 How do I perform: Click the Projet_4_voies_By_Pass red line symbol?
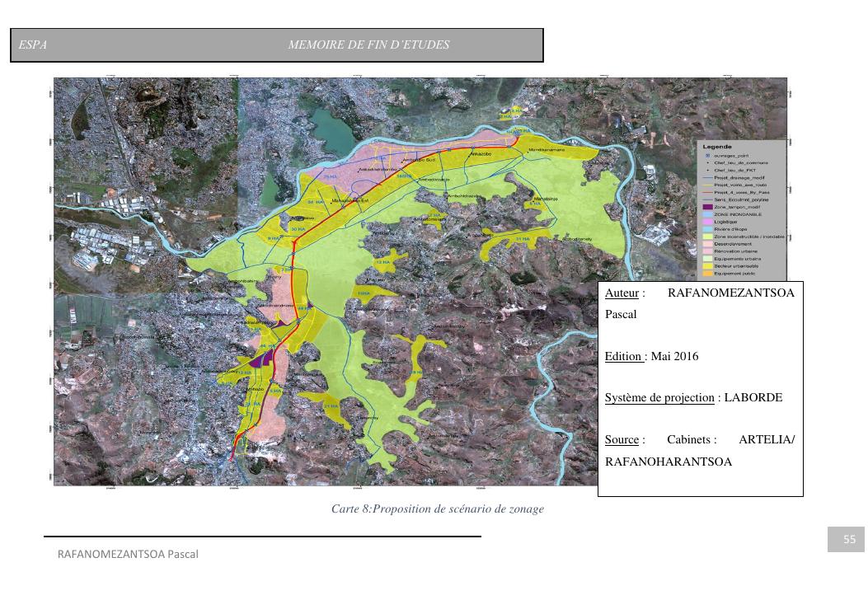[x=706, y=192]
